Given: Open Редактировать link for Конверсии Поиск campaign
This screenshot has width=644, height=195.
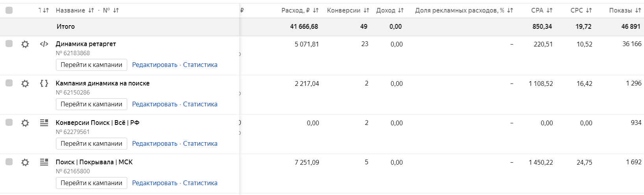Looking at the screenshot, I should (155, 143).
